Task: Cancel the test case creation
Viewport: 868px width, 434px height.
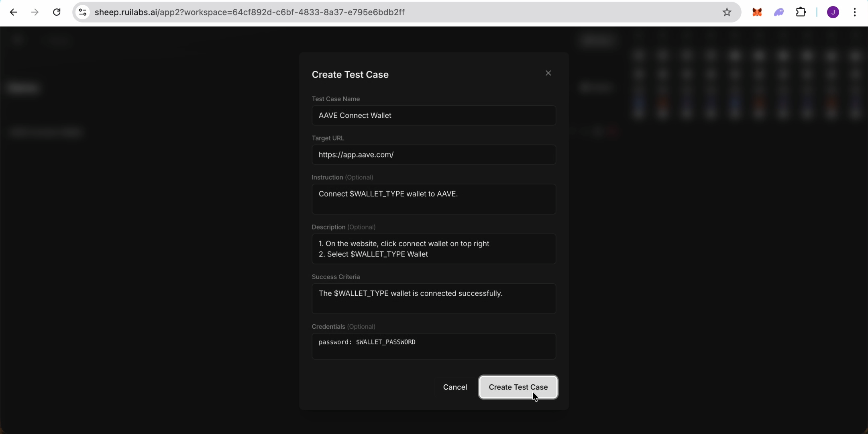Action: (x=454, y=387)
